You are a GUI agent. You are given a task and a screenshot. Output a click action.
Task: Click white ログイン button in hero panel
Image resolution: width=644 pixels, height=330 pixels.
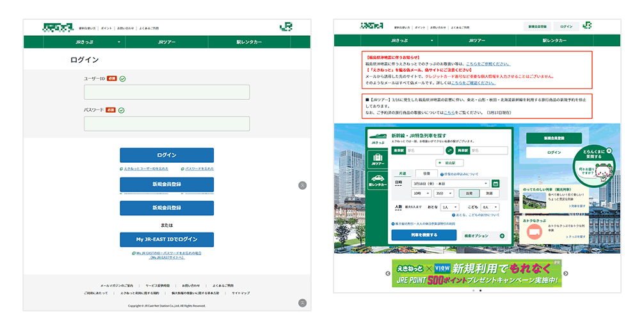554,153
